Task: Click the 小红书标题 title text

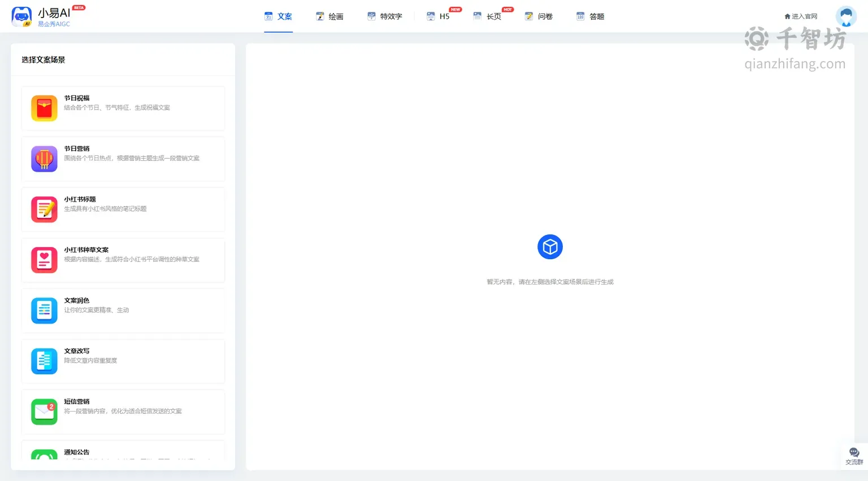Action: point(80,199)
